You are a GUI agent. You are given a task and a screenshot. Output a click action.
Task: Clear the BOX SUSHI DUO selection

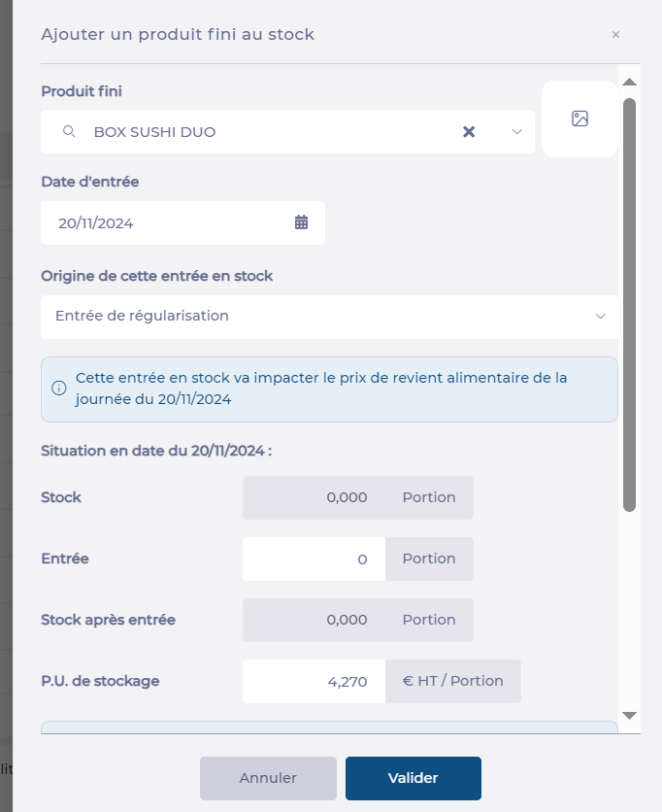click(x=469, y=132)
